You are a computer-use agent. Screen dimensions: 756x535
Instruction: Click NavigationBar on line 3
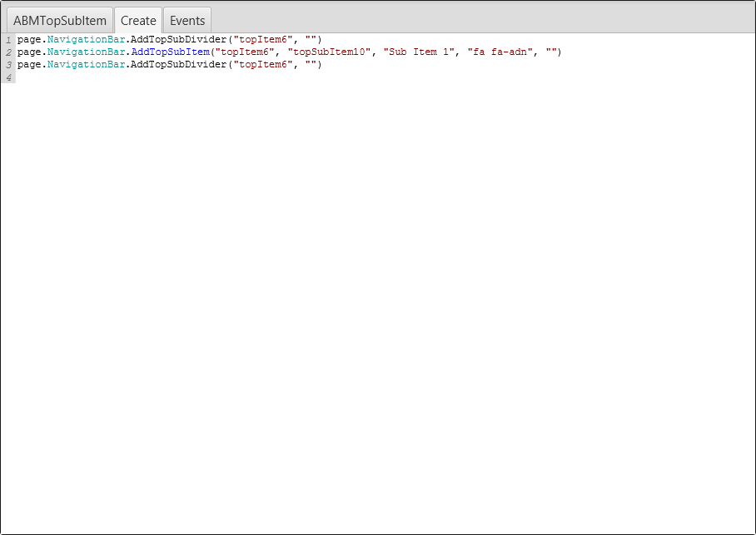[87, 65]
